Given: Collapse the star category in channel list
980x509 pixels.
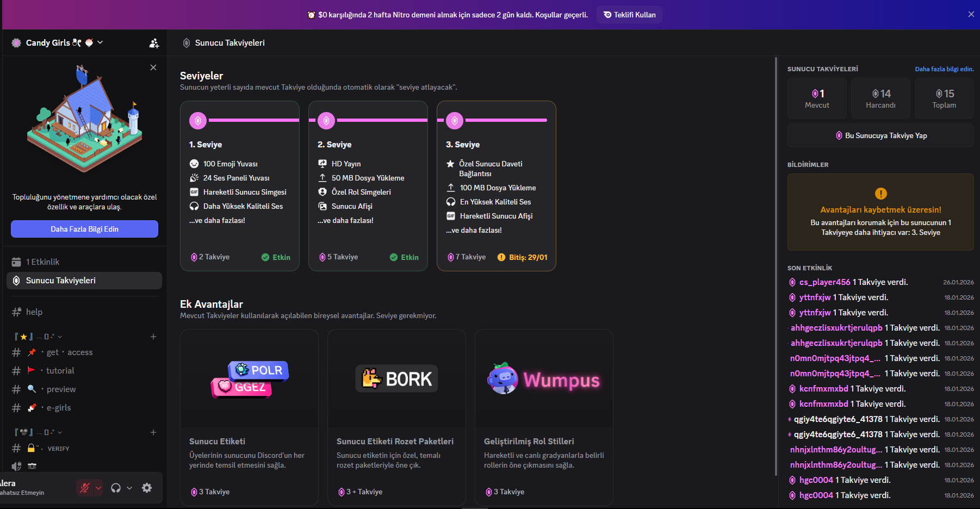Looking at the screenshot, I should (38, 337).
